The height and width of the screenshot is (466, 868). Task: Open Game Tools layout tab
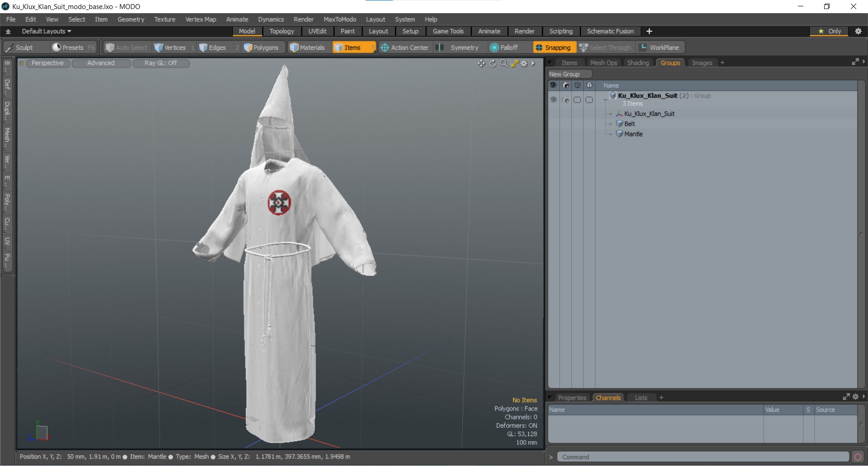(x=448, y=31)
